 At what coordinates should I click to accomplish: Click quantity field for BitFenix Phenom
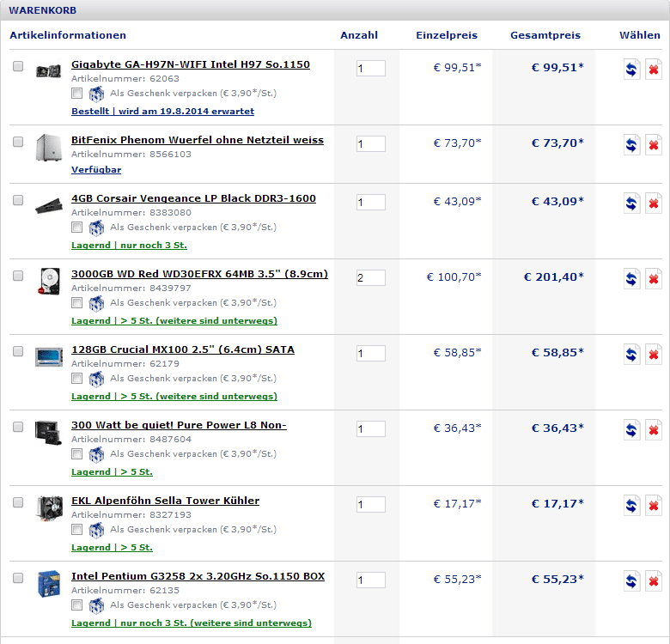point(371,144)
